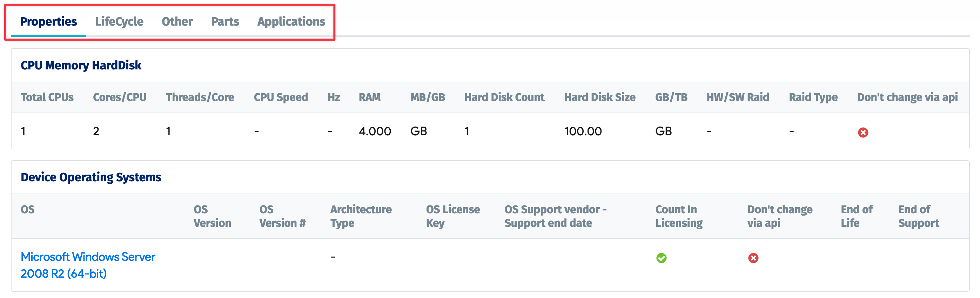Go to the Applications tab
980x298 pixels.
tap(291, 22)
